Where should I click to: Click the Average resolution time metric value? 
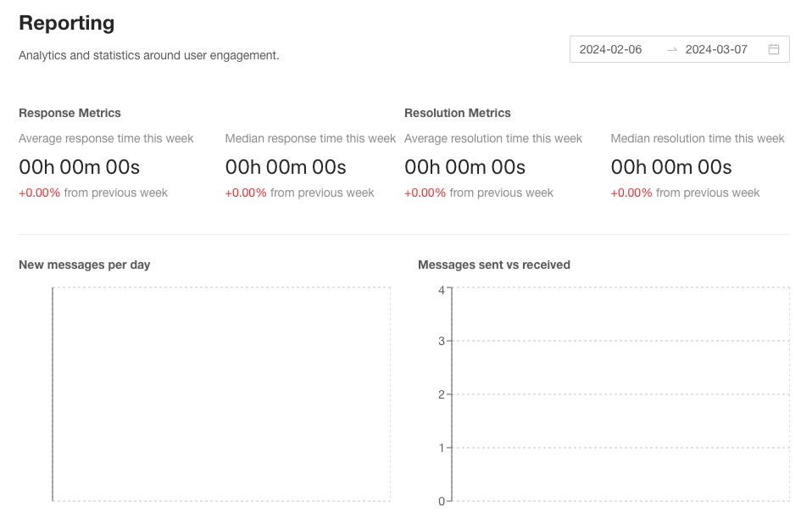point(464,167)
